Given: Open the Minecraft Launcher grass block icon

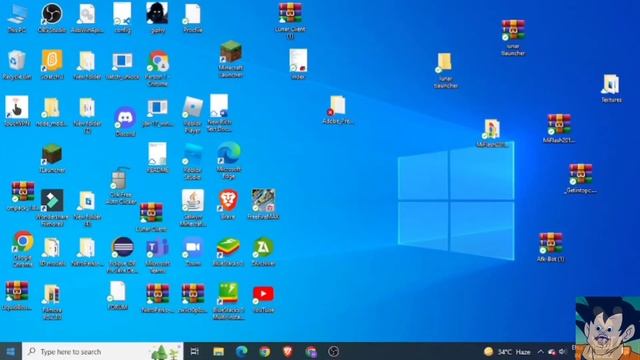Looking at the screenshot, I should (231, 59).
